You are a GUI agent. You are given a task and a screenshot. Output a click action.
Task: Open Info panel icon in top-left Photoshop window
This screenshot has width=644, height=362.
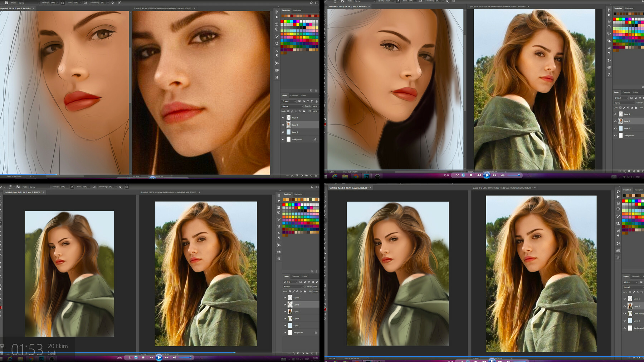[277, 29]
